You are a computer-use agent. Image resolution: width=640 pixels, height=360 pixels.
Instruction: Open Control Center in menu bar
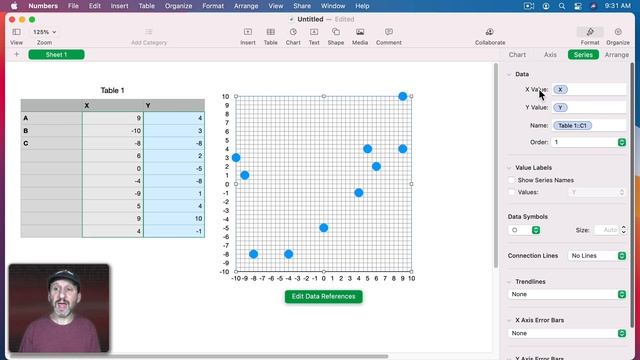[578, 6]
